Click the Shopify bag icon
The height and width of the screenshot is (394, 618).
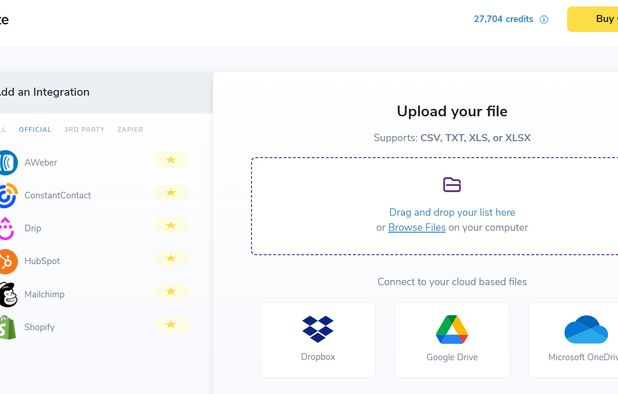click(x=8, y=327)
